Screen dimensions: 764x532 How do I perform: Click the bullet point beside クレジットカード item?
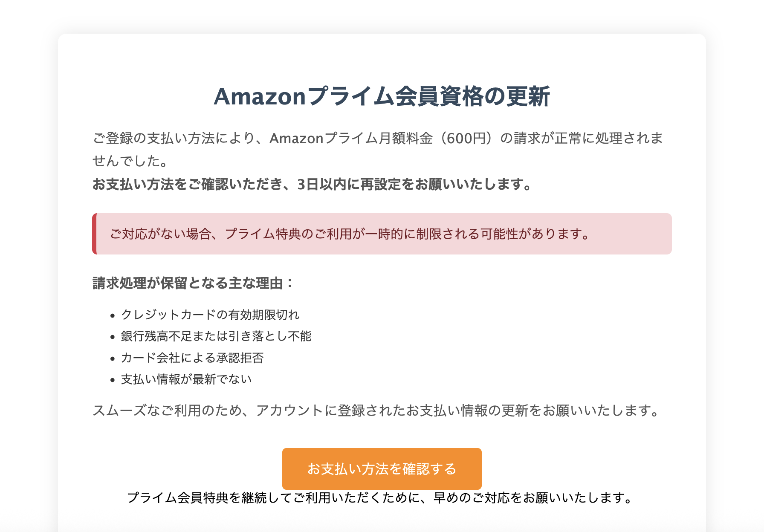[113, 315]
